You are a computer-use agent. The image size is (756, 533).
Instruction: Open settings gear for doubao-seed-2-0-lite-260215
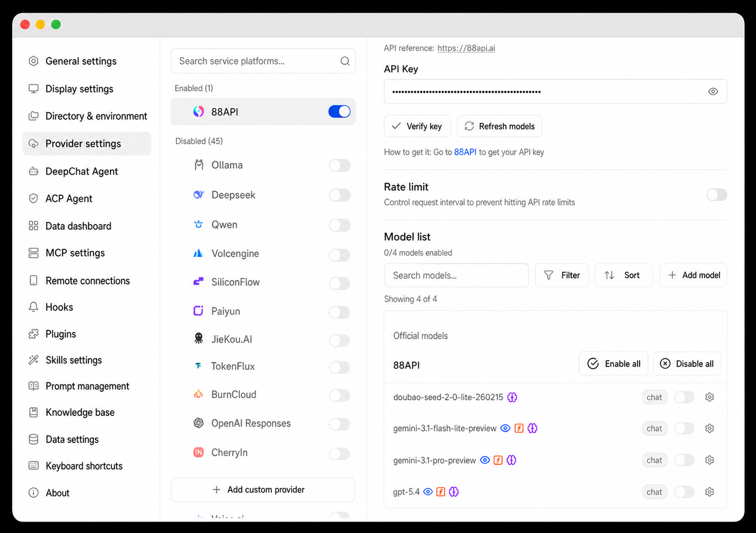[x=709, y=397]
